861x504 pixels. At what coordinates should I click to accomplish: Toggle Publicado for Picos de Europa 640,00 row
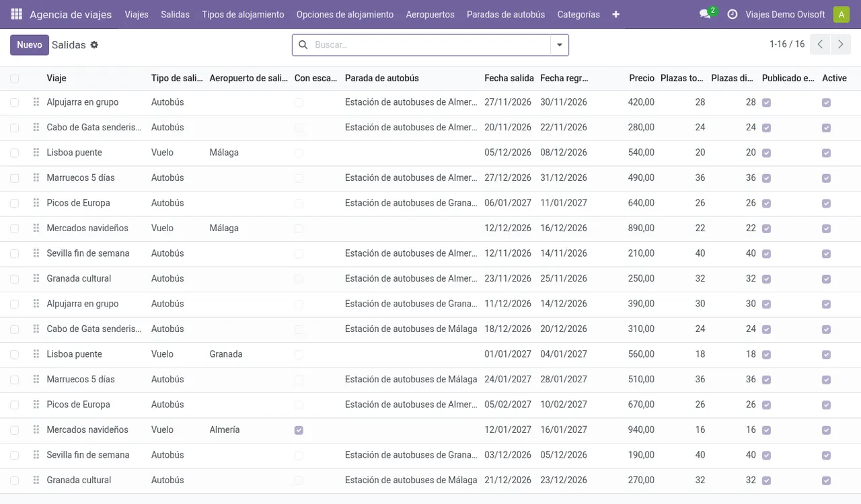[766, 204]
